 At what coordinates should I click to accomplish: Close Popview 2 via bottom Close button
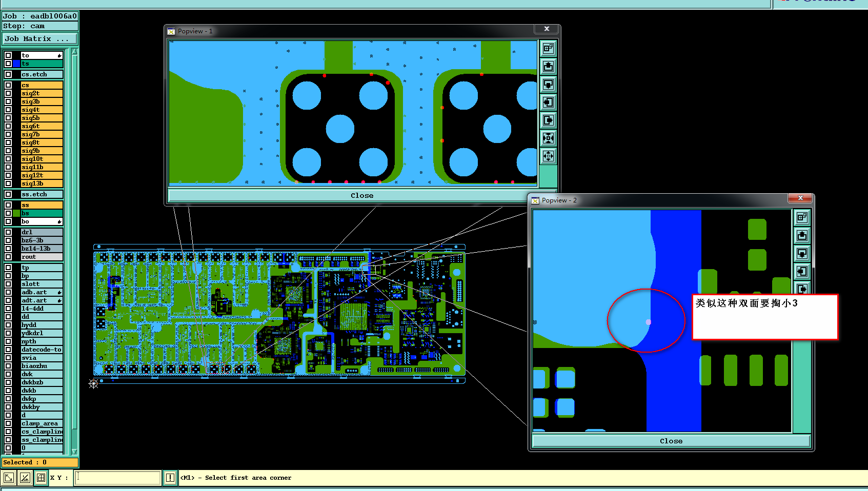pos(671,441)
